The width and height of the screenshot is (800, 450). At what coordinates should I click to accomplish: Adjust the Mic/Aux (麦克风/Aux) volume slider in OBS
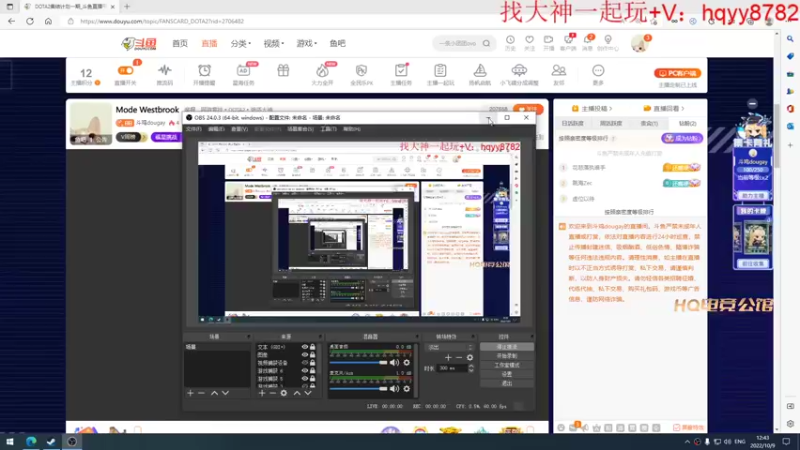(358, 389)
